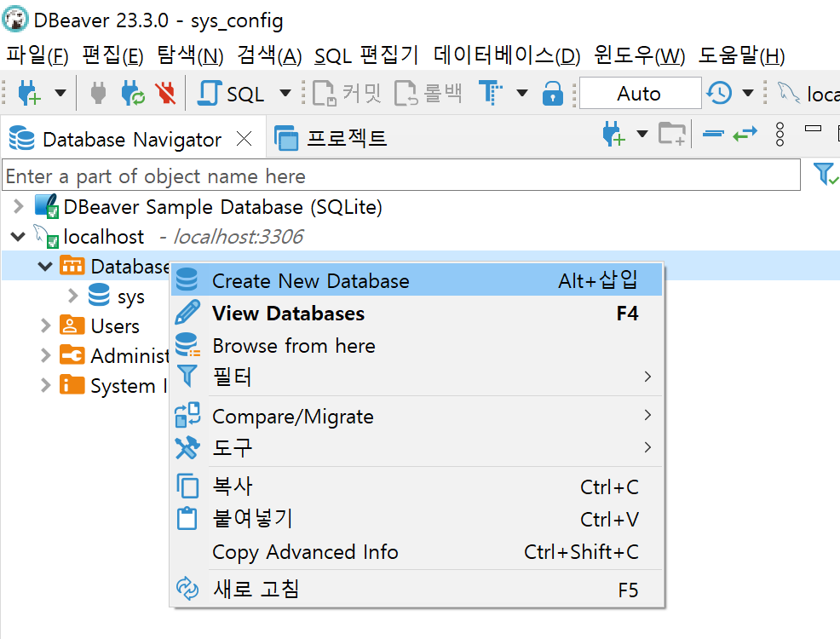The height and width of the screenshot is (639, 840).
Task: Toggle link with editor arrows icon
Action: click(x=745, y=134)
